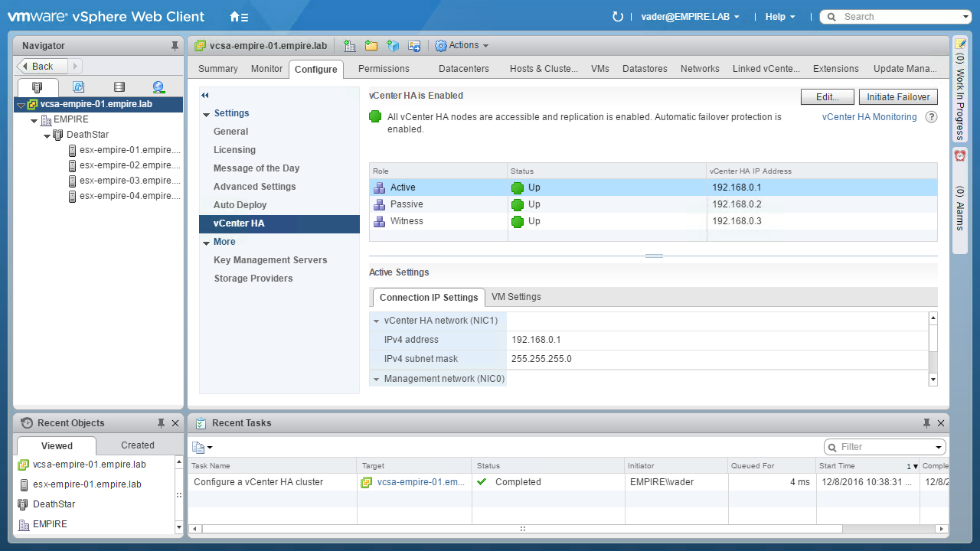Click the search magnifier icon
This screenshot has height=551, width=980.
click(x=831, y=17)
